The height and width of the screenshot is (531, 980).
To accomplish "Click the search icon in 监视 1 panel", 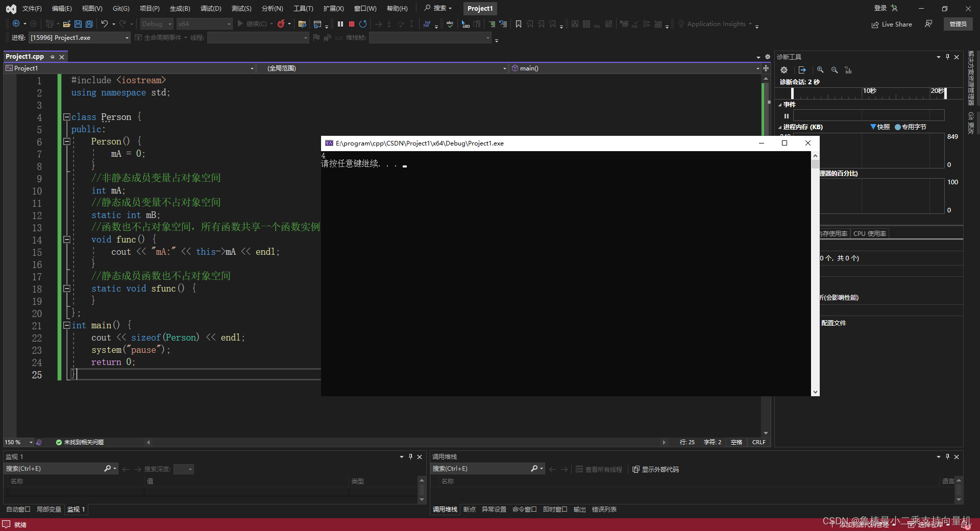I will [108, 468].
